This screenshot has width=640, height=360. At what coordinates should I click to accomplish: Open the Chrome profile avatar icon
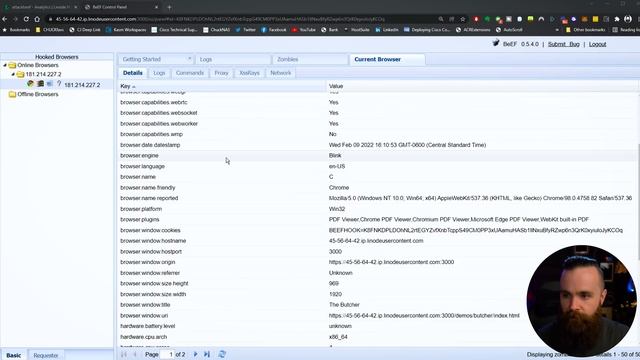[x=628, y=19]
